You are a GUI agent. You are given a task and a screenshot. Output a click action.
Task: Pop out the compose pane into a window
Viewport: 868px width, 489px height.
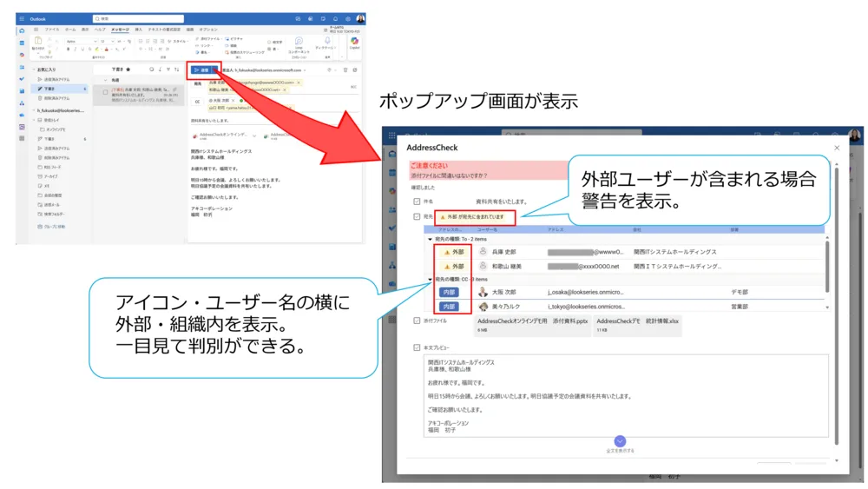(x=355, y=70)
